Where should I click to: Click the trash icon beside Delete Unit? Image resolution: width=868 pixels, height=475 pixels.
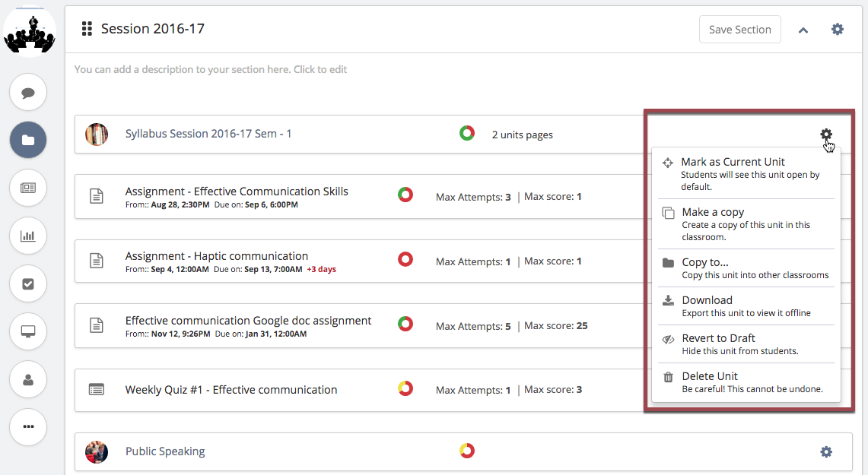coord(668,377)
